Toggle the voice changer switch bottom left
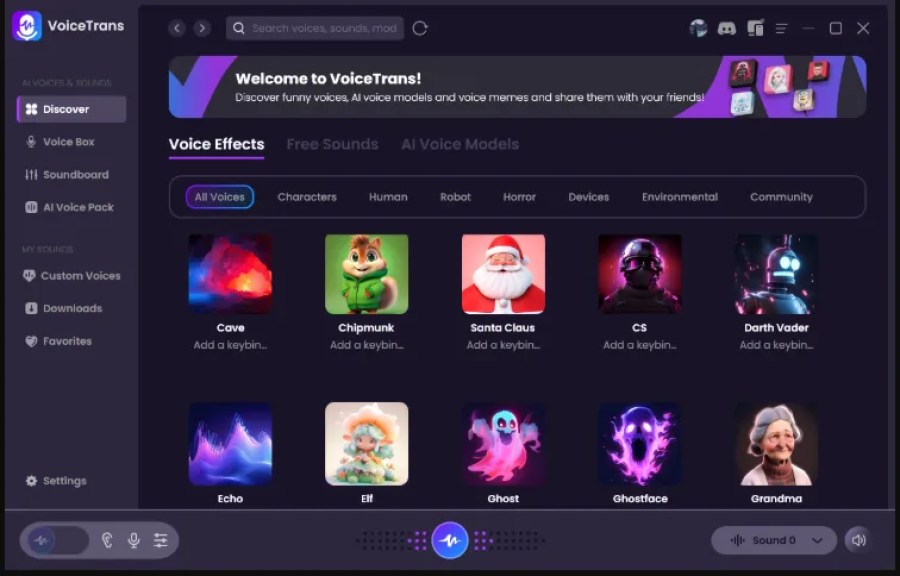Image resolution: width=900 pixels, height=576 pixels. pos(55,539)
